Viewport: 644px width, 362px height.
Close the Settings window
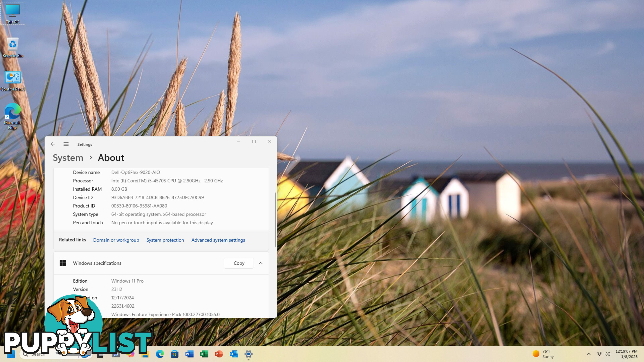pos(269,141)
